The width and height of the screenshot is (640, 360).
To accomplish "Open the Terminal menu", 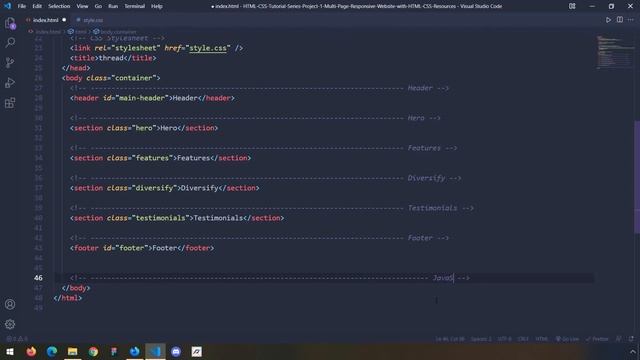I will [x=135, y=6].
